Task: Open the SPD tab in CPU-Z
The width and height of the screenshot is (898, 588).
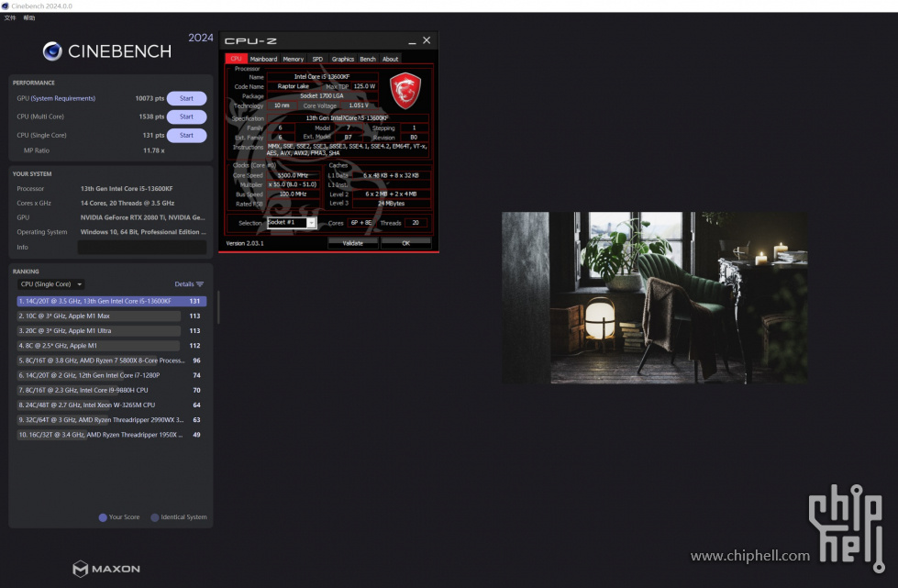Action: [317, 59]
